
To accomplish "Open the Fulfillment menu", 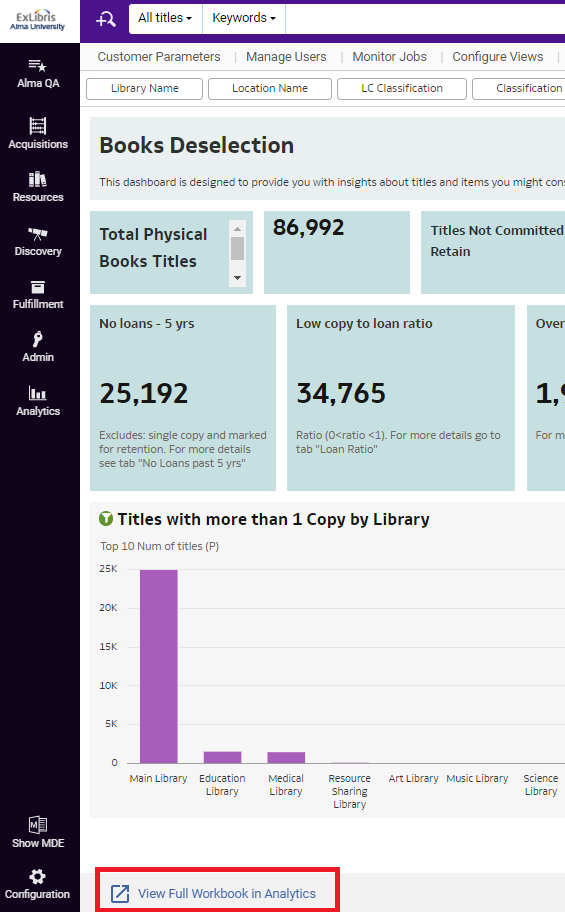I will [x=38, y=294].
